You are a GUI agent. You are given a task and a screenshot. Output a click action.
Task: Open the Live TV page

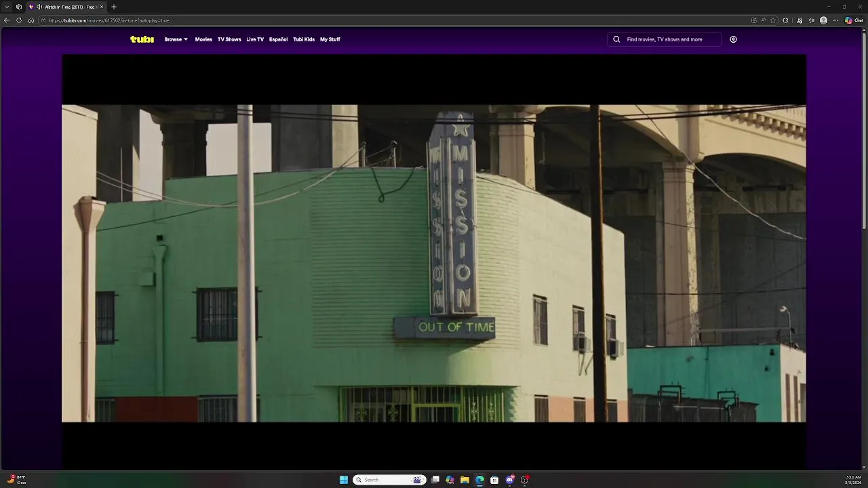[255, 39]
